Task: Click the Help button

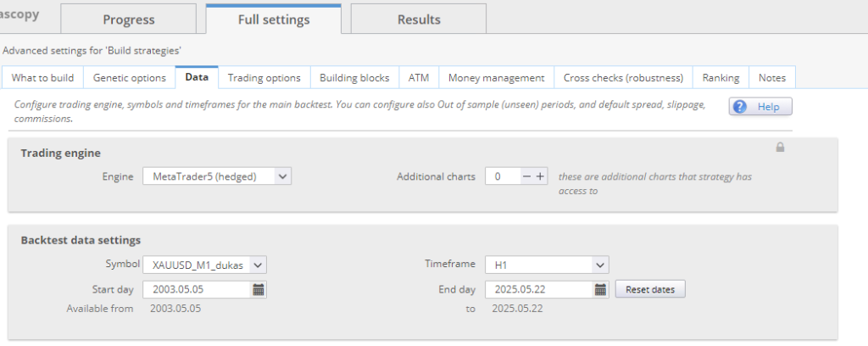Action: click(760, 107)
